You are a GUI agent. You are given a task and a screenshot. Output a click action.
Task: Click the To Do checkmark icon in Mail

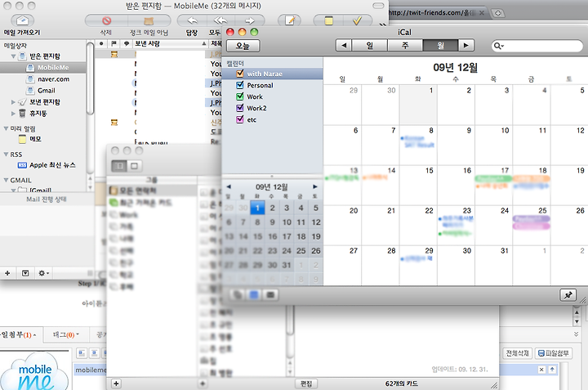358,20
